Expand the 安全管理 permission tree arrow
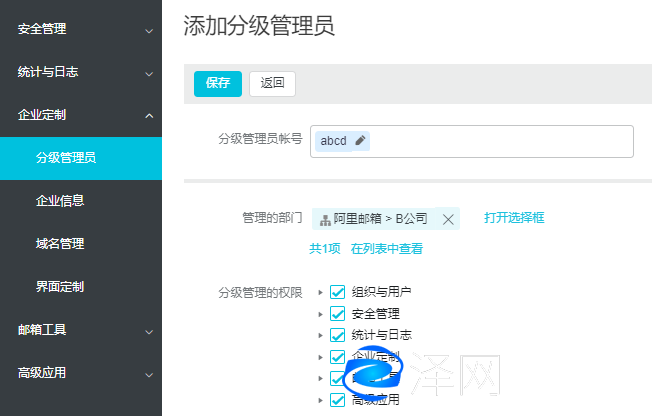 320,314
